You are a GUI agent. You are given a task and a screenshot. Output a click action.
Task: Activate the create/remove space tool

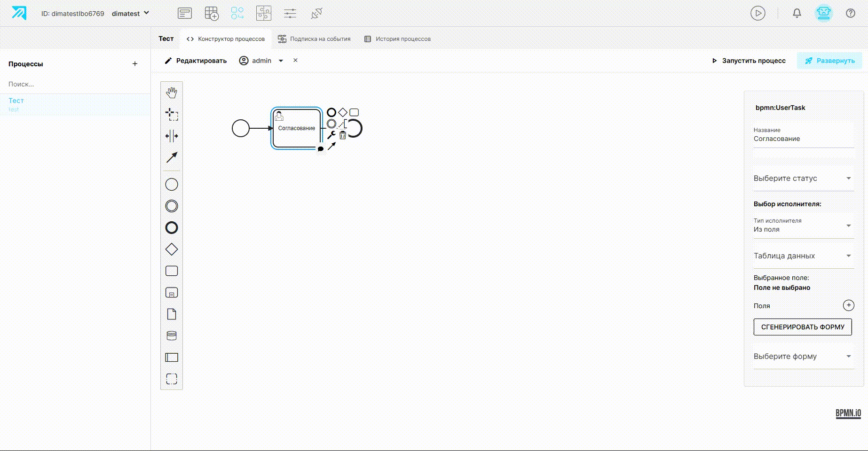[x=172, y=136]
